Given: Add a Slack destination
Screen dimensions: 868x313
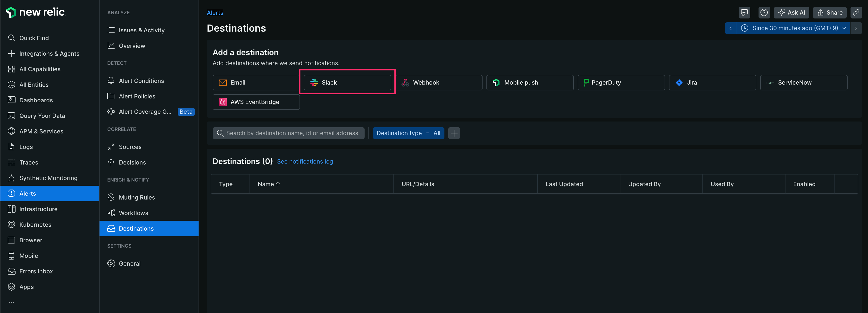Looking at the screenshot, I should (347, 82).
